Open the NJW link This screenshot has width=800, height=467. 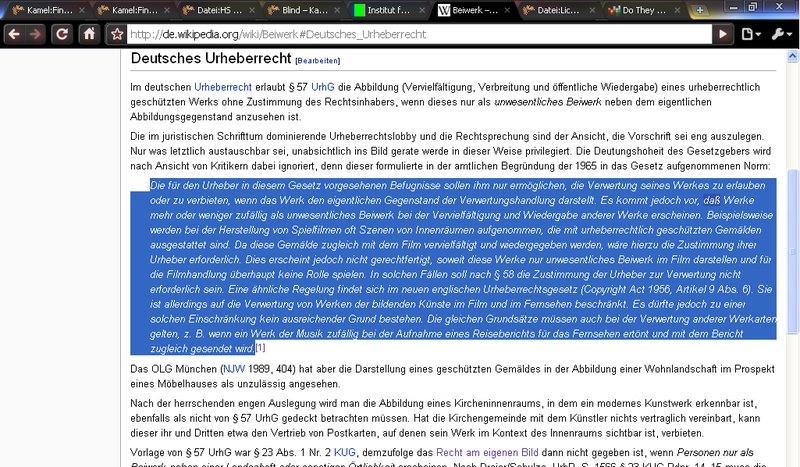pos(234,369)
